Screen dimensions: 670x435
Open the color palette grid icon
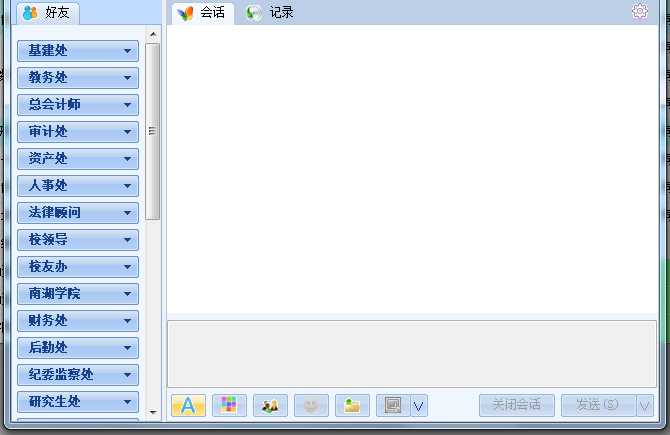tap(229, 405)
